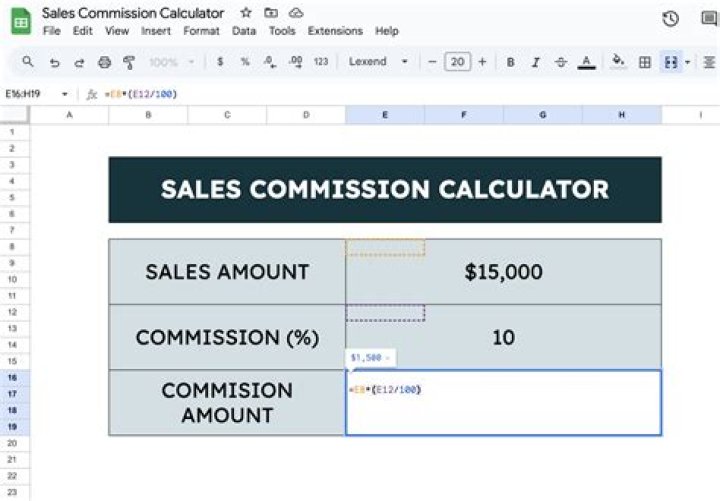Redo the last action
The height and width of the screenshot is (501, 720).
79,62
